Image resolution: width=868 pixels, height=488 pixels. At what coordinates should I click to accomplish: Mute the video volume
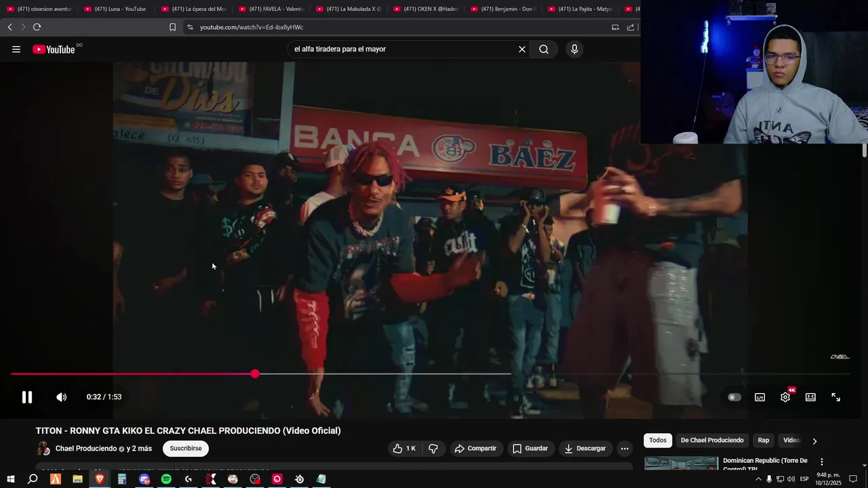[61, 397]
